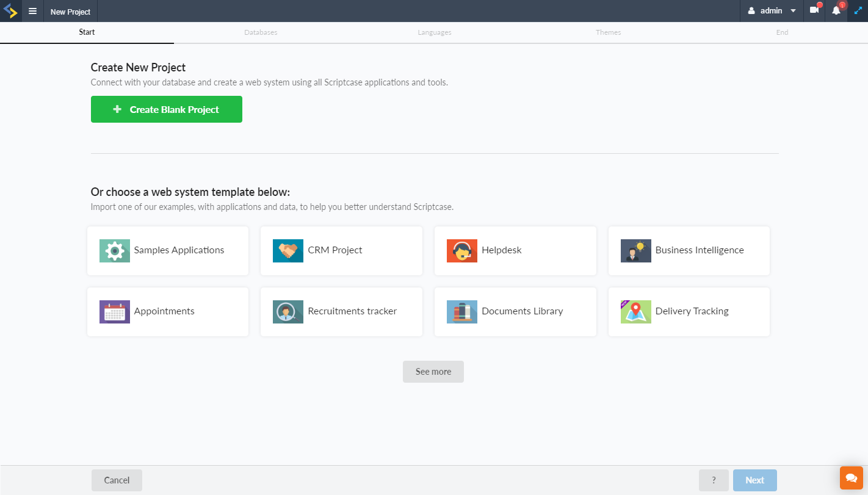Choose the Delivery Tracking template label
Viewport: 868px width, 495px height.
(x=692, y=311)
